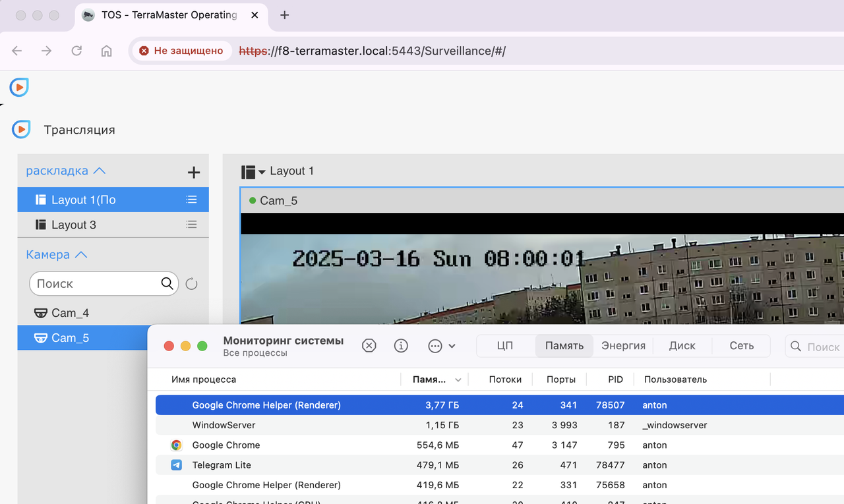Stop process button in Мониторинг системы
Image resolution: width=844 pixels, height=504 pixels.
369,346
